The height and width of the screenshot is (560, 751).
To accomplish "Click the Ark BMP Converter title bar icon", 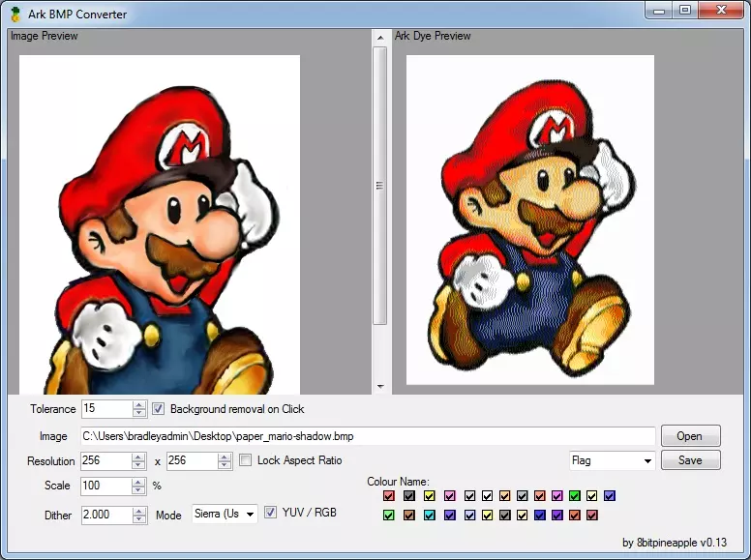I will (x=15, y=15).
